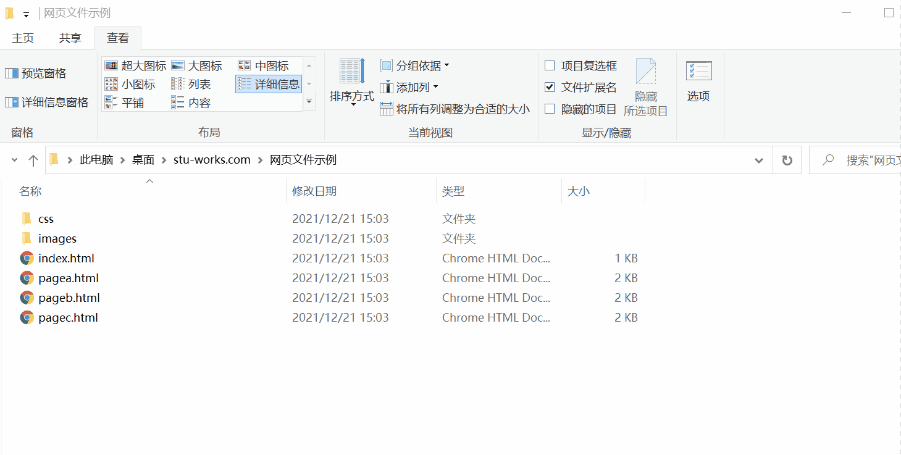Click 将所有列调整为合适的大小 button

click(x=455, y=109)
